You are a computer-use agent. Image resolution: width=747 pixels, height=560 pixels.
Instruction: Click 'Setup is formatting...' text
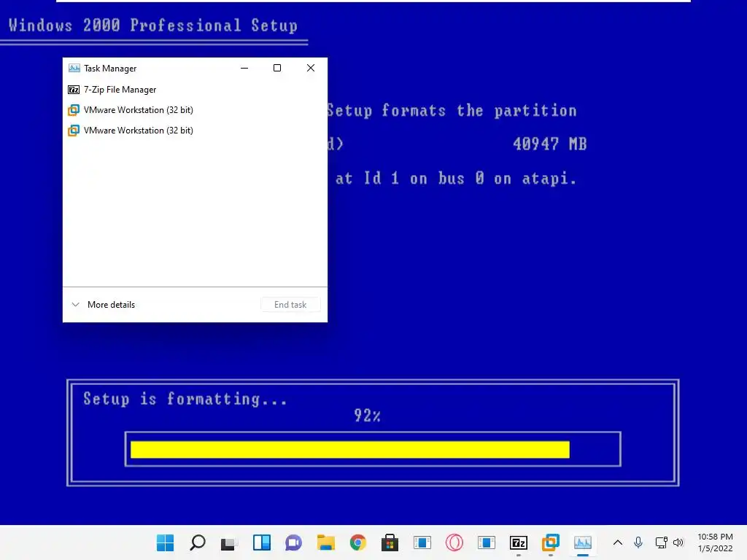point(185,399)
